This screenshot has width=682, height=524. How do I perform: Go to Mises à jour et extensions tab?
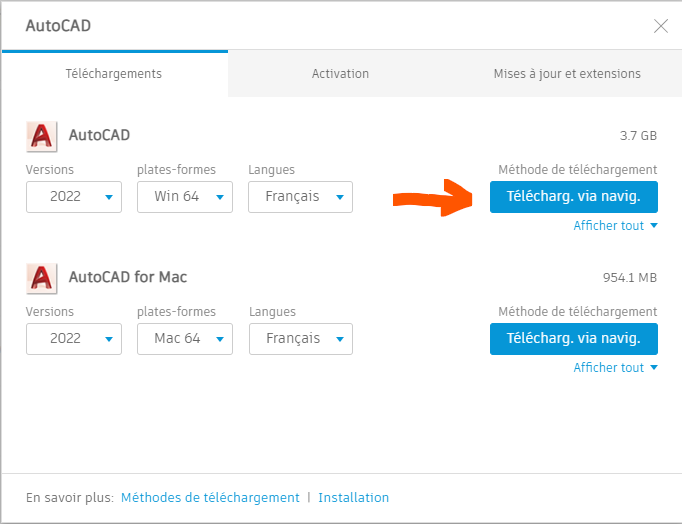pyautogui.click(x=567, y=74)
